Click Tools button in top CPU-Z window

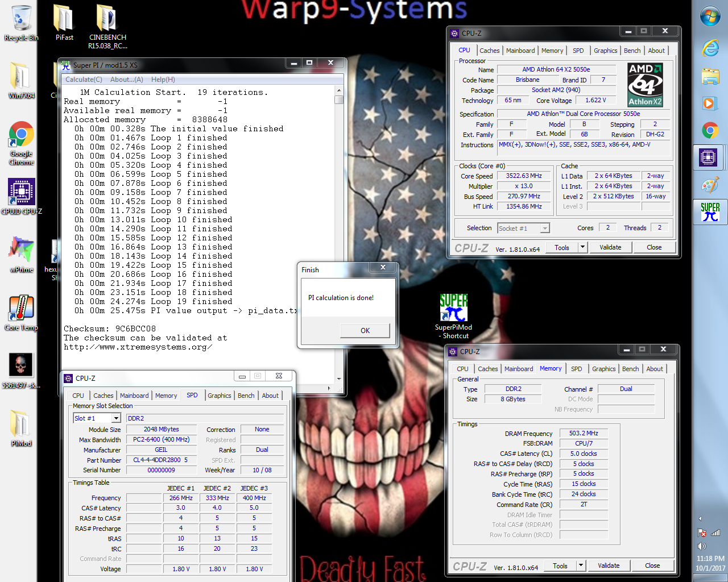562,247
